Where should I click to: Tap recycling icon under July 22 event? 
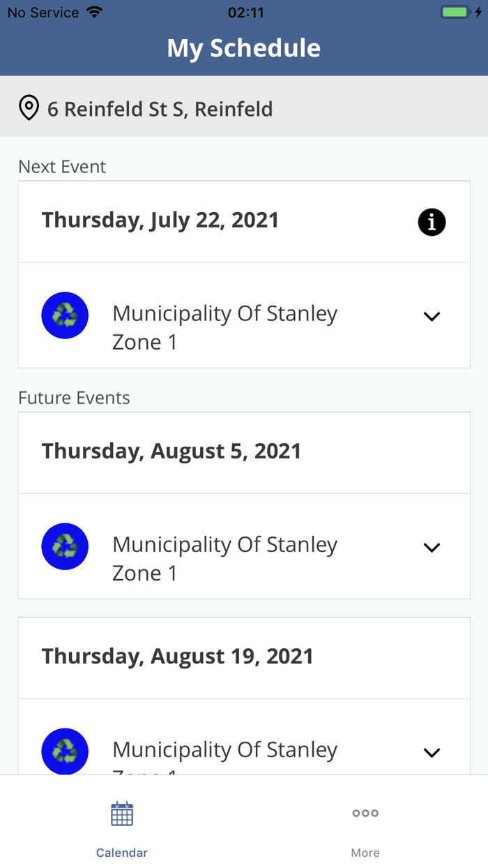(65, 315)
